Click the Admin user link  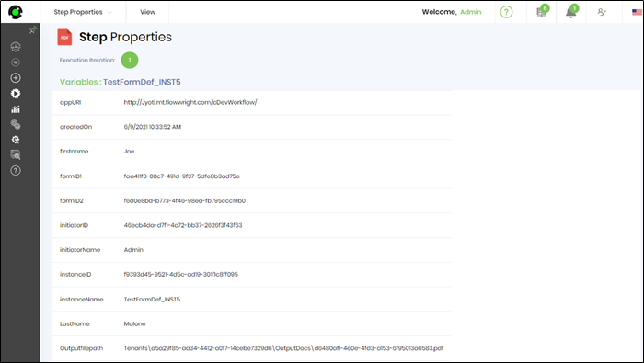(471, 12)
